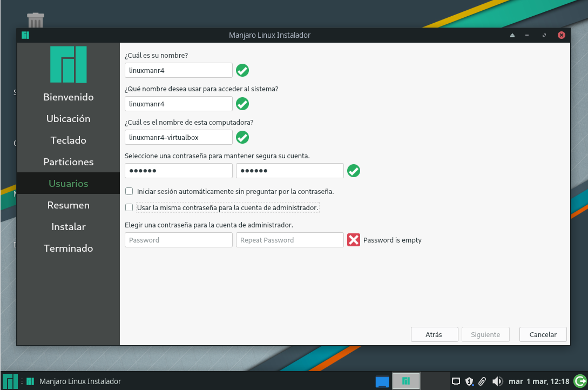The width and height of the screenshot is (588, 390).
Task: Click the Manjaro logo atop the installer sidebar
Action: tap(70, 64)
